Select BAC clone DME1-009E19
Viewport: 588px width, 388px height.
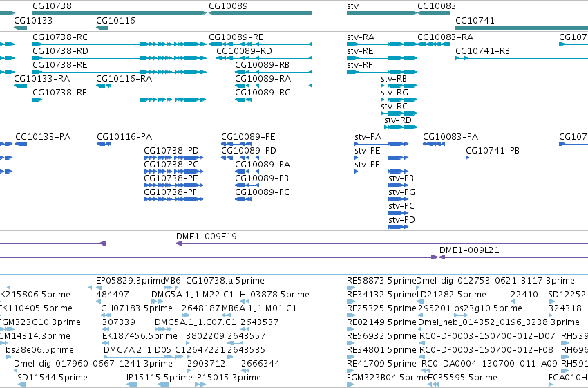click(207, 237)
